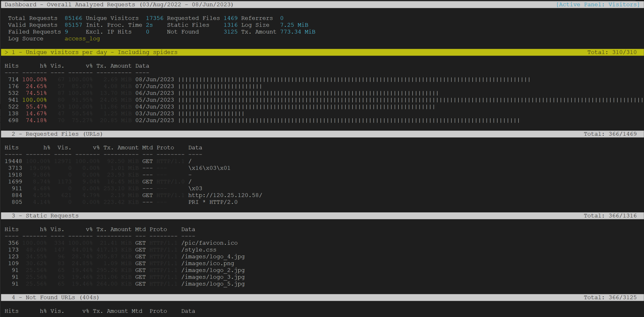Viewport: 644px width, 317px height.
Task: Select the 02/Jun/2023 visitors row date
Action: click(155, 121)
